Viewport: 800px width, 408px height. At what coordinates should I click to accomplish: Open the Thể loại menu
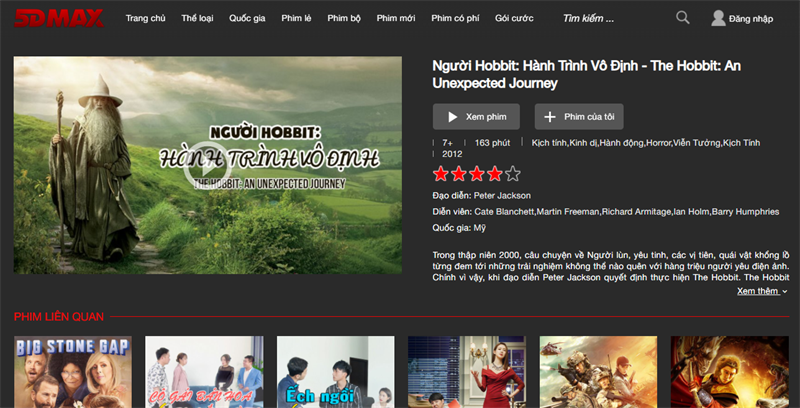tap(196, 19)
